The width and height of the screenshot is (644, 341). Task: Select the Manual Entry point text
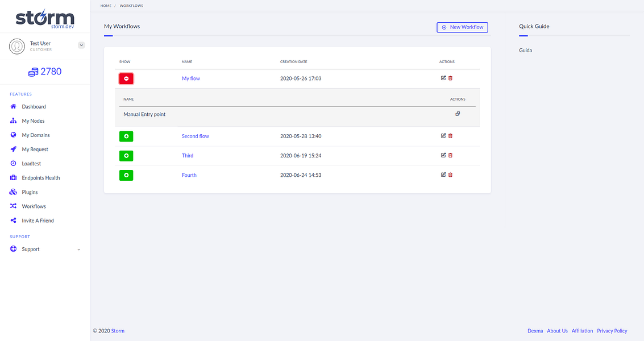click(144, 114)
